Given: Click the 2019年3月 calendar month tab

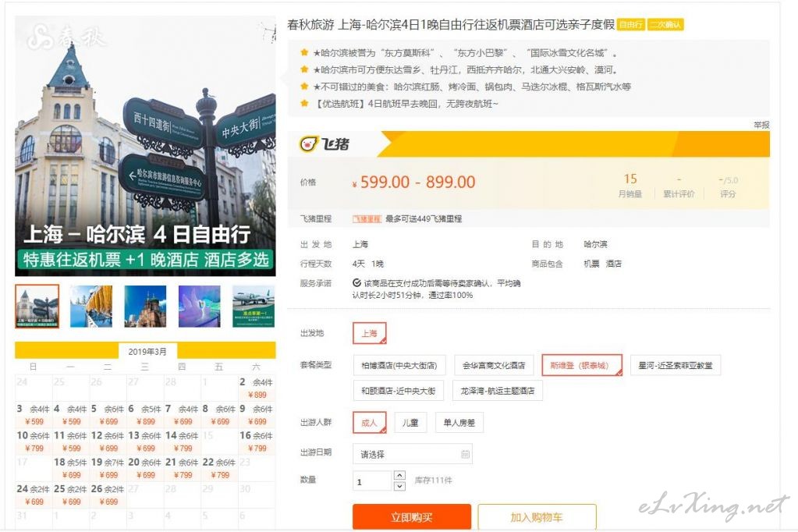Looking at the screenshot, I should [x=147, y=351].
